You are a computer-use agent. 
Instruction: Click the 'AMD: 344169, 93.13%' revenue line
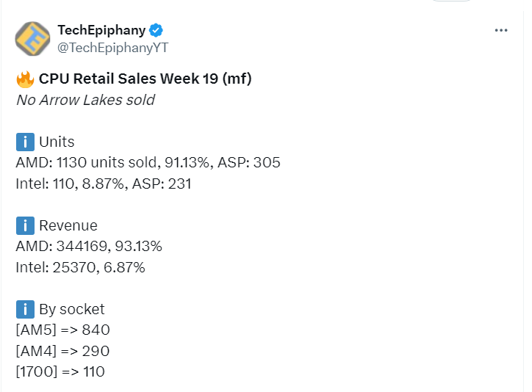pyautogui.click(x=89, y=246)
